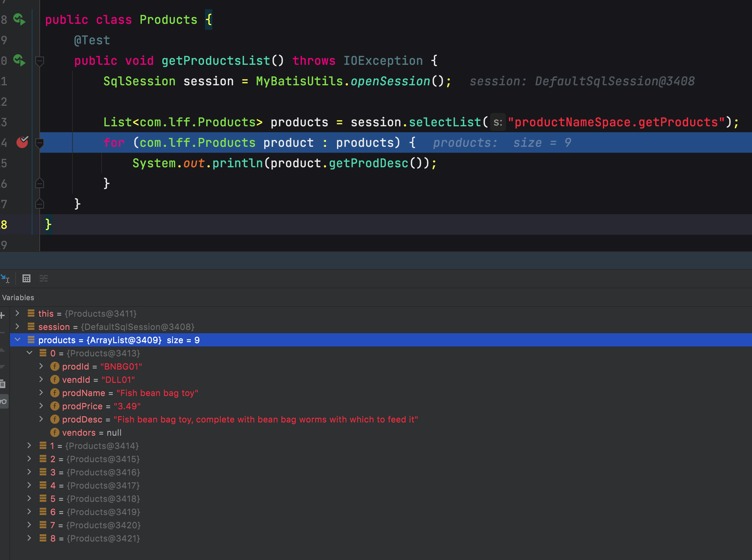Expand element 1 Products@3414
The height and width of the screenshot is (560, 752).
click(29, 445)
